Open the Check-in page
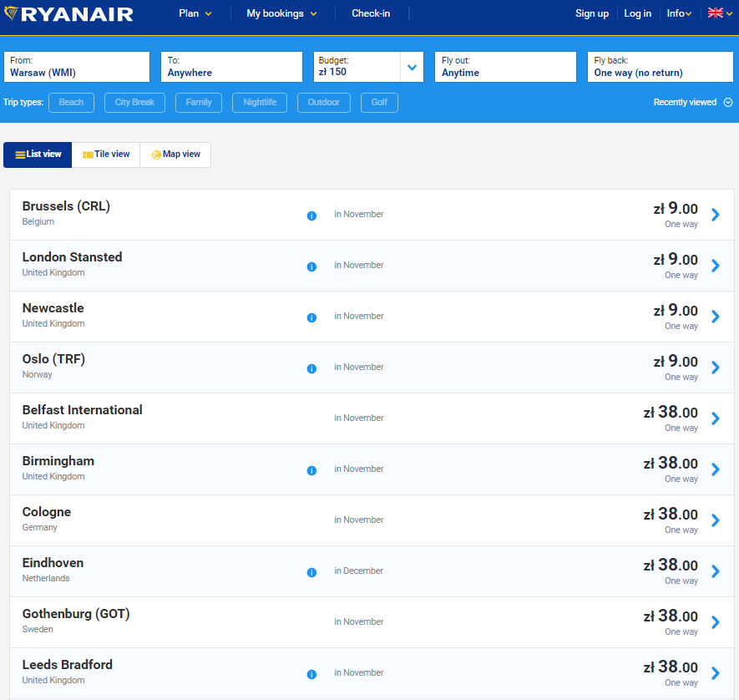Viewport: 739px width, 700px height. click(x=371, y=13)
